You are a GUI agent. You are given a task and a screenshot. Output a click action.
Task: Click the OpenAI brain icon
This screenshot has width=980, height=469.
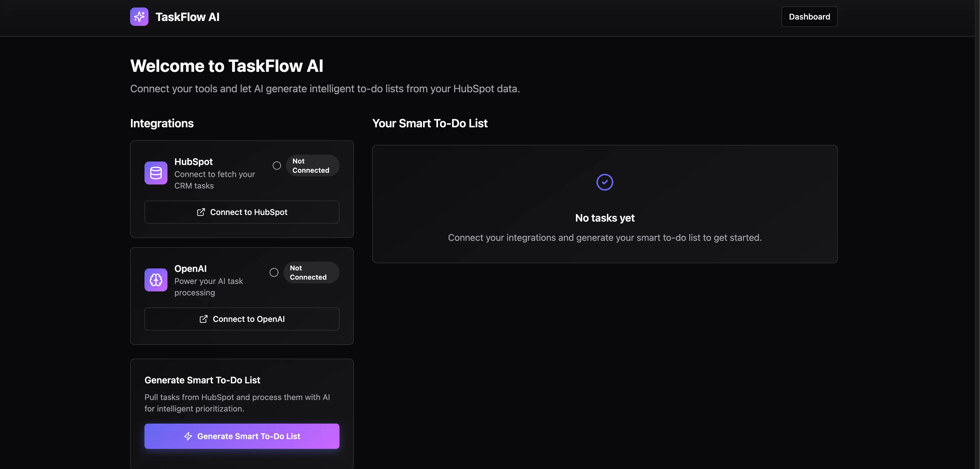coord(156,280)
